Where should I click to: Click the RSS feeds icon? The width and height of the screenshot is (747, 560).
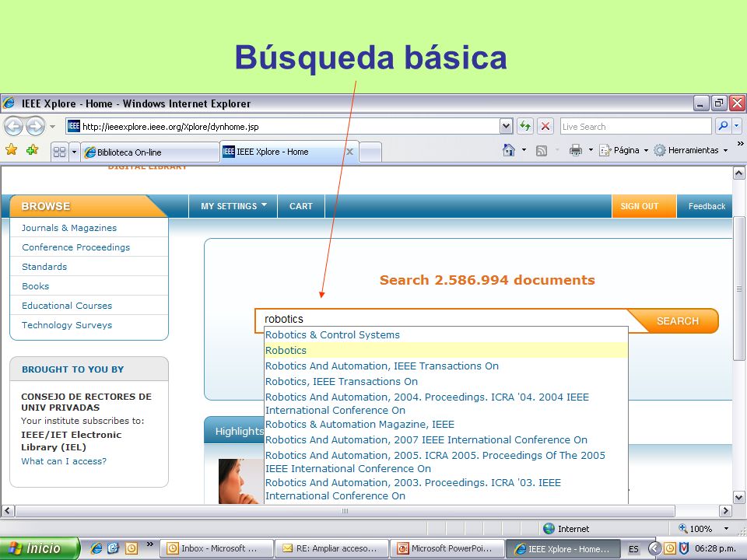tap(542, 150)
